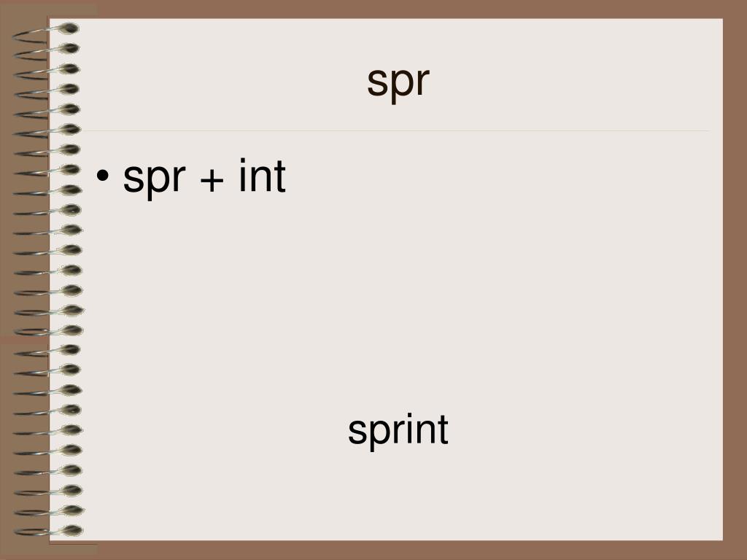Click the combined word "sprint"

(398, 430)
